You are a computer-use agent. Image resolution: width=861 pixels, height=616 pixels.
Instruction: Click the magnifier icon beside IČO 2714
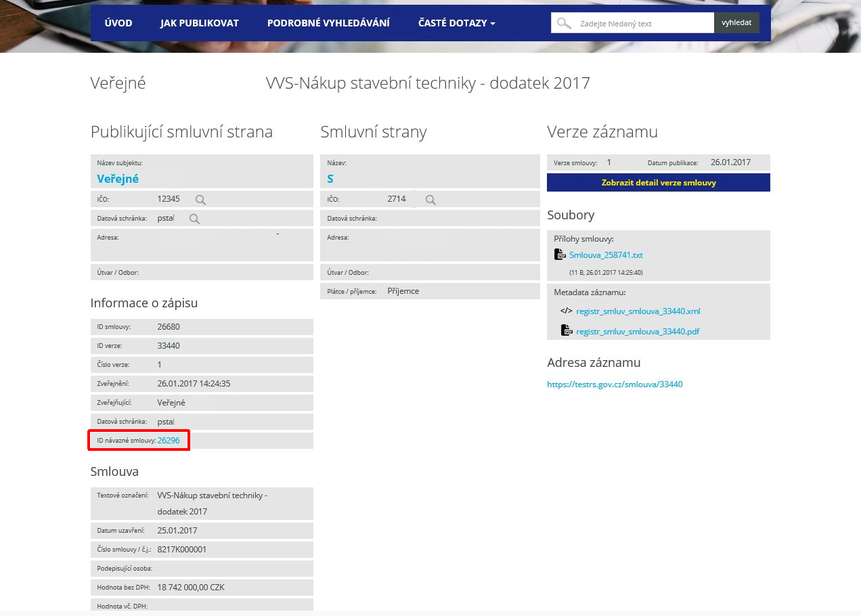(x=430, y=200)
